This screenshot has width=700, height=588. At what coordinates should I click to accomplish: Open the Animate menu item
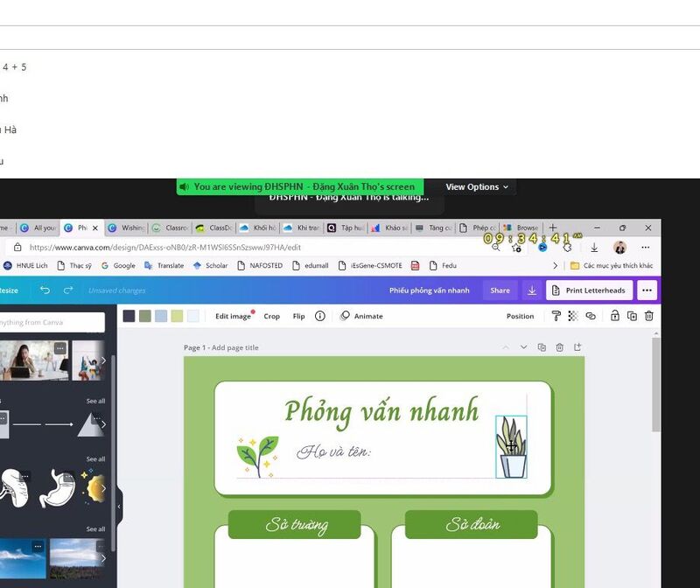(361, 316)
